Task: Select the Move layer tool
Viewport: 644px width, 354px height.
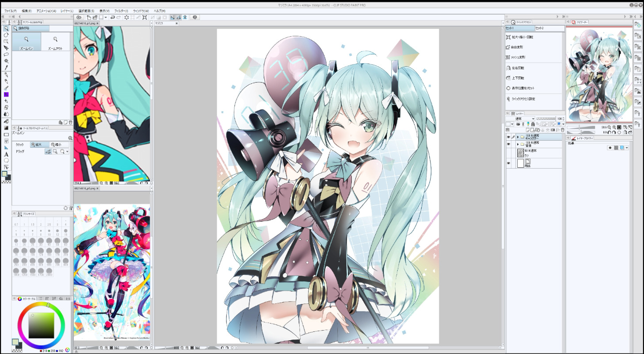Action: pos(6,48)
